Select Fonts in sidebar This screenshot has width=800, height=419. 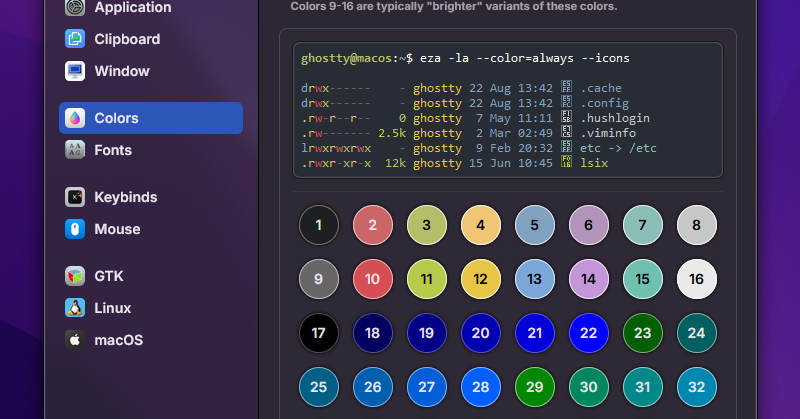(x=113, y=150)
